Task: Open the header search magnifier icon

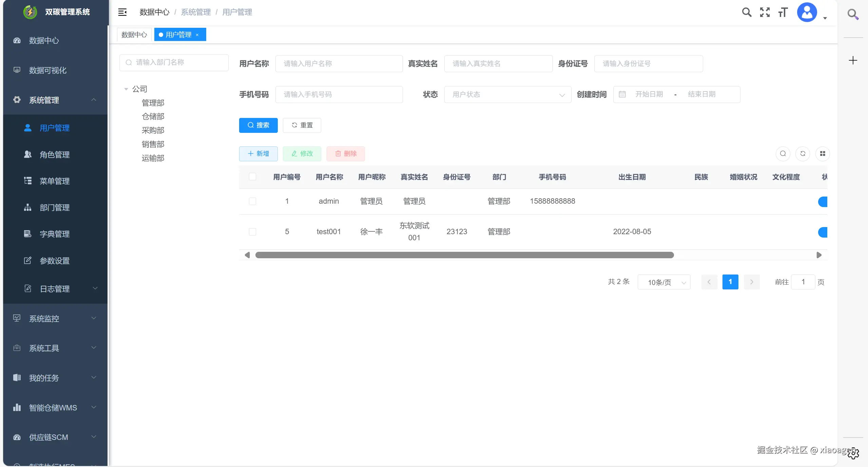Action: coord(747,12)
